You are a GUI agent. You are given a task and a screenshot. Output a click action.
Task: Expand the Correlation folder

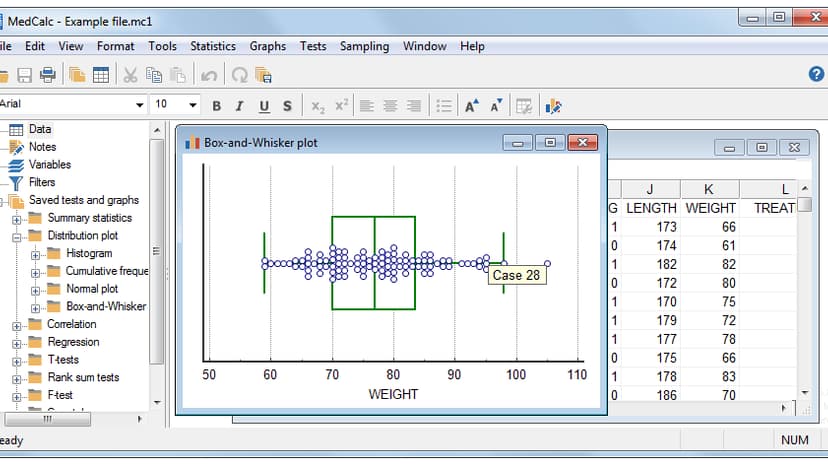pos(17,326)
